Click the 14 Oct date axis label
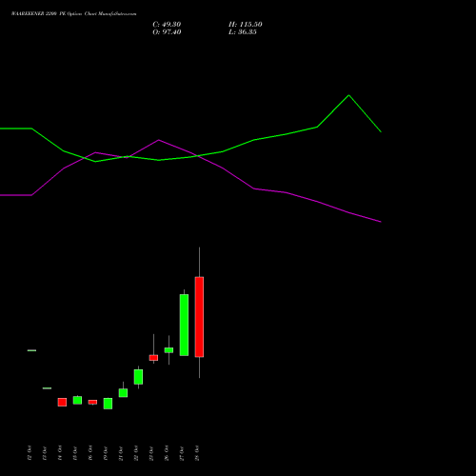This screenshot has height=476, width=476. [60, 453]
